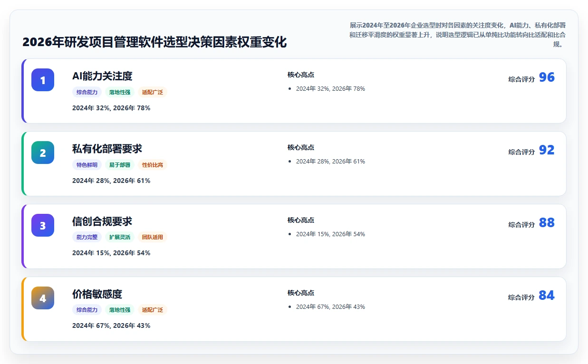Click '综合评分' label beside score 92

point(521,152)
